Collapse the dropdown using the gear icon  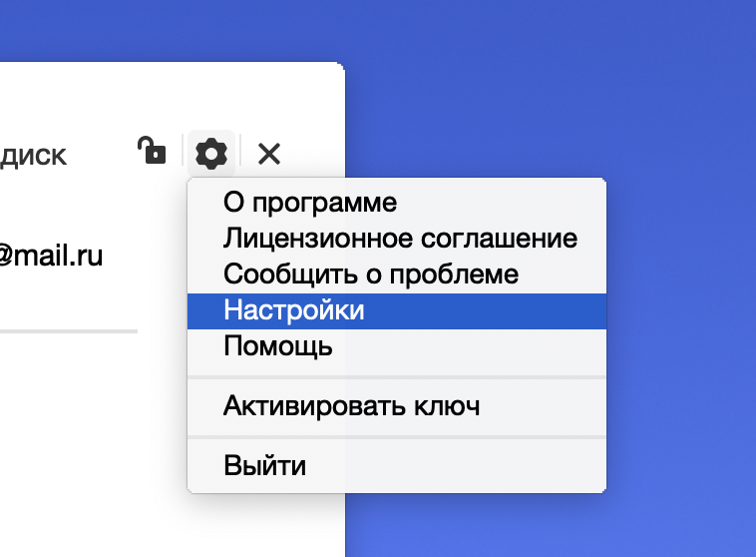point(211,154)
